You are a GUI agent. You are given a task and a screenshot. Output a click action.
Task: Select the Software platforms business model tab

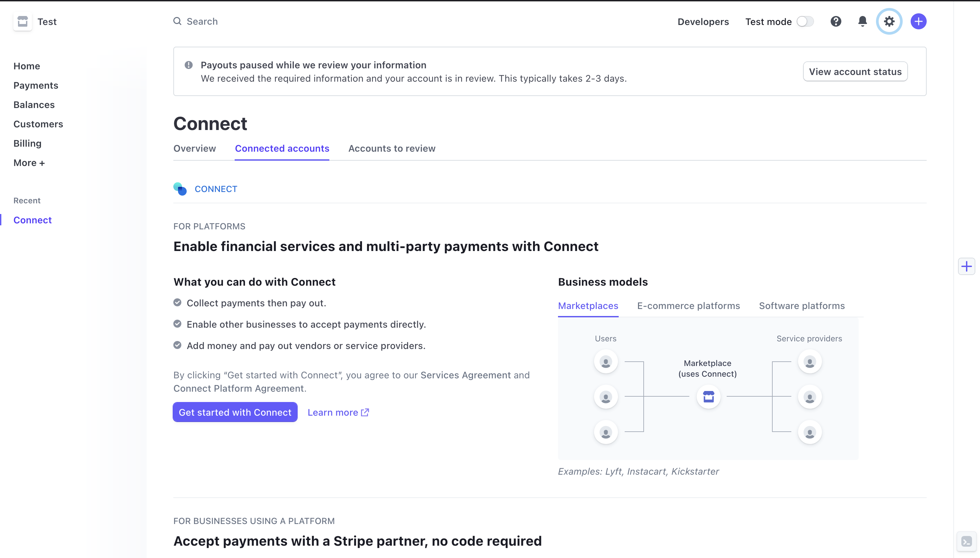[801, 306]
